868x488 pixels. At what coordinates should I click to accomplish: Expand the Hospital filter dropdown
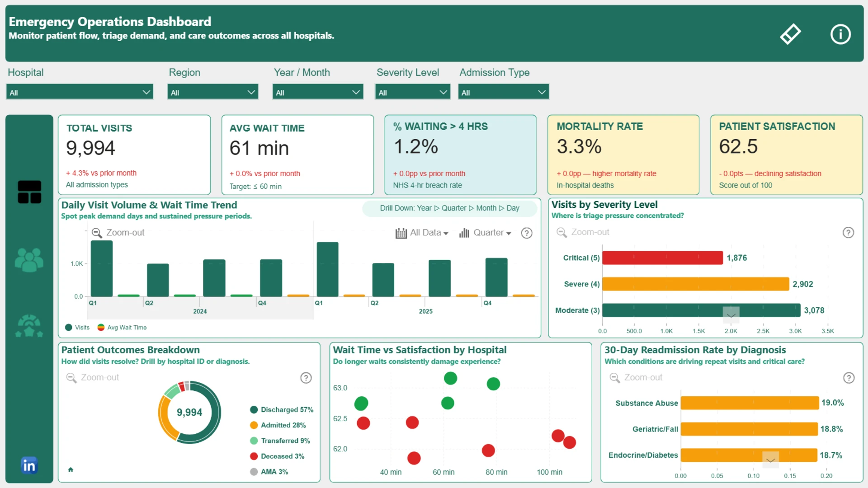coord(80,92)
